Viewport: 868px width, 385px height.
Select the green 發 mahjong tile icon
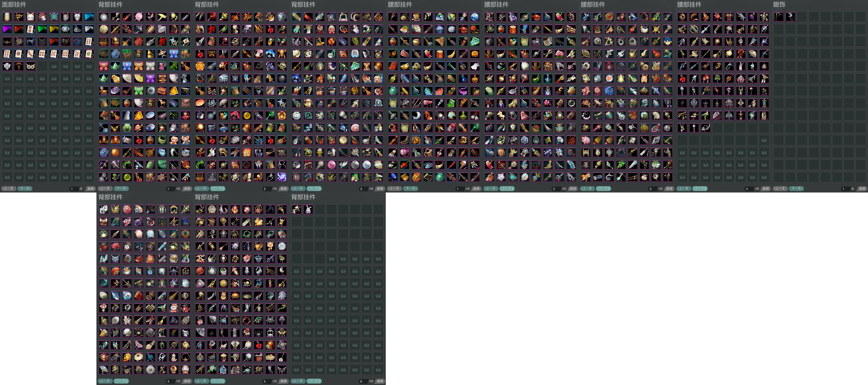(89, 54)
